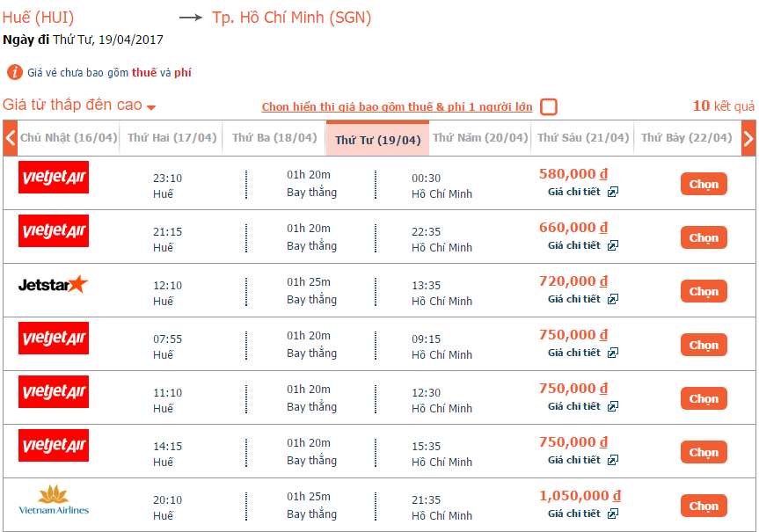
Task: Go to previous dates with left arrow
Action: (11, 138)
